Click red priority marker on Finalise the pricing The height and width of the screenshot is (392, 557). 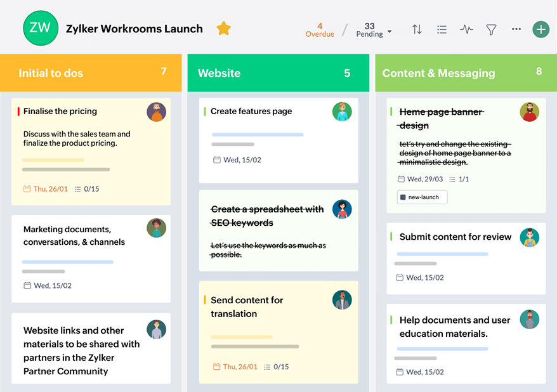18,112
